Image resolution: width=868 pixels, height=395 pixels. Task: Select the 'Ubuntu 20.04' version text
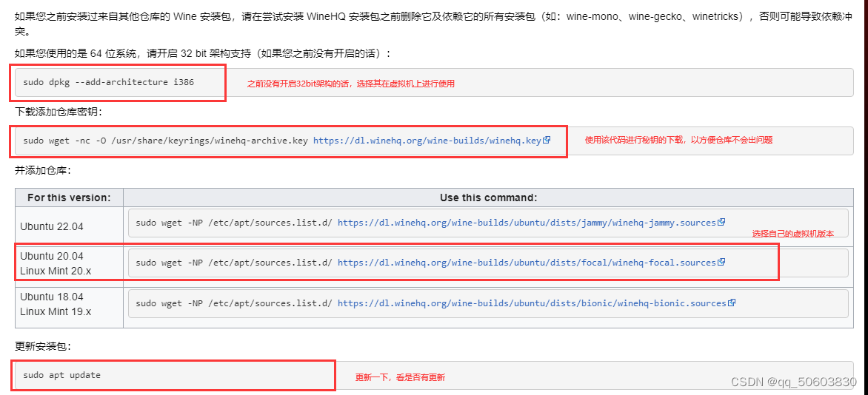[x=52, y=256]
